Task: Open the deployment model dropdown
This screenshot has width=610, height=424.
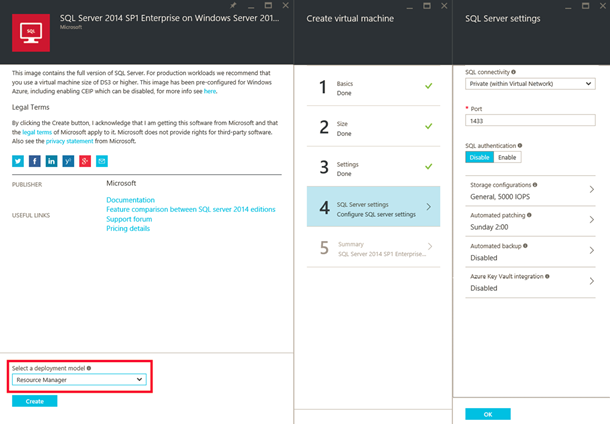Action: click(79, 380)
